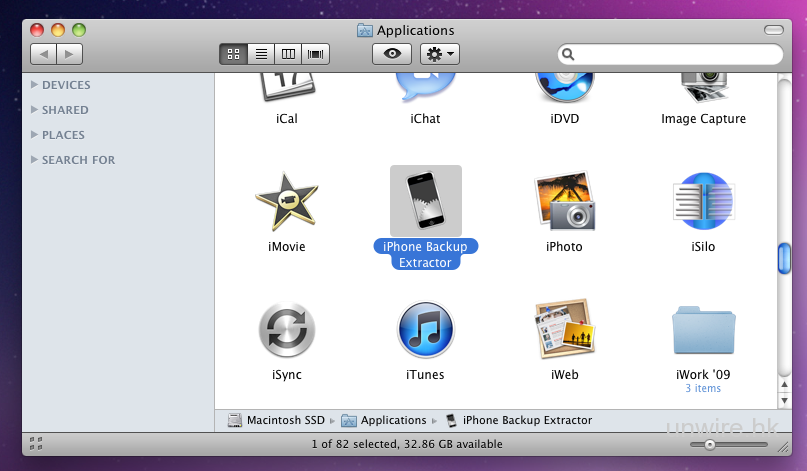Image resolution: width=807 pixels, height=471 pixels.
Task: Click Applications in the path bar
Action: [x=393, y=420]
